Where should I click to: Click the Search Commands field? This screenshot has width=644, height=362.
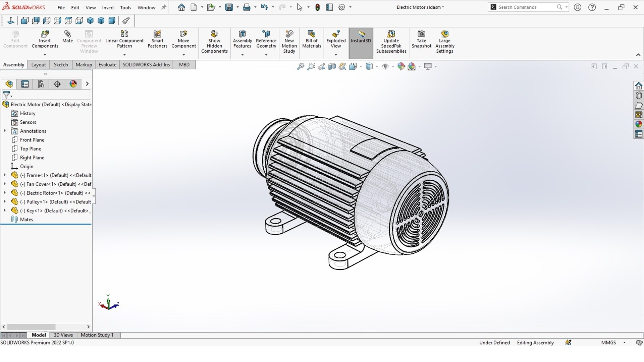tap(528, 7)
